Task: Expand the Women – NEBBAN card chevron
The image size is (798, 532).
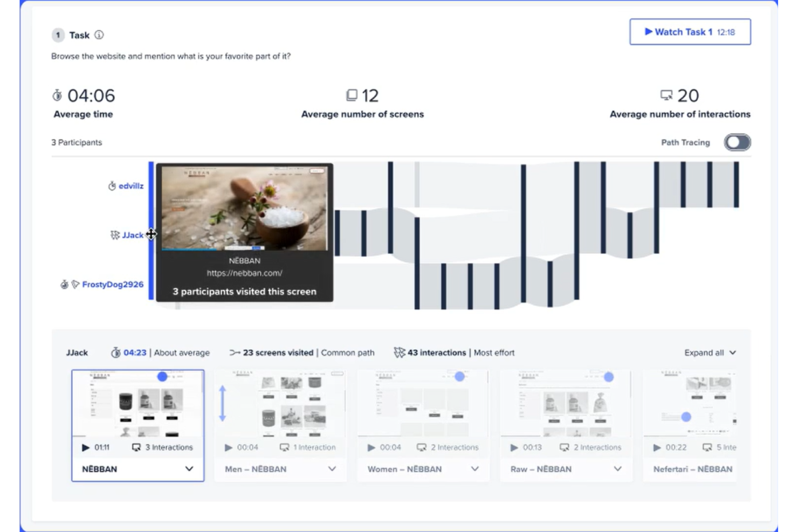Action: pos(474,469)
